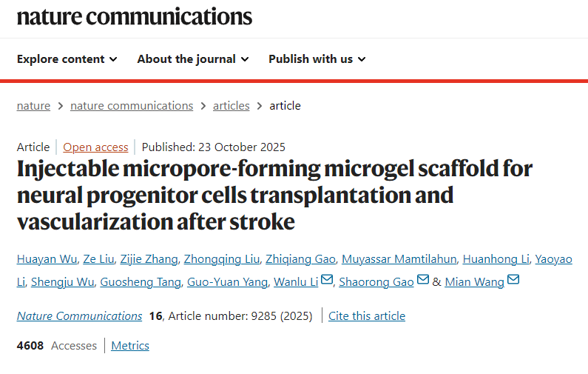Click author Zhiqiang Gao link

(300, 259)
